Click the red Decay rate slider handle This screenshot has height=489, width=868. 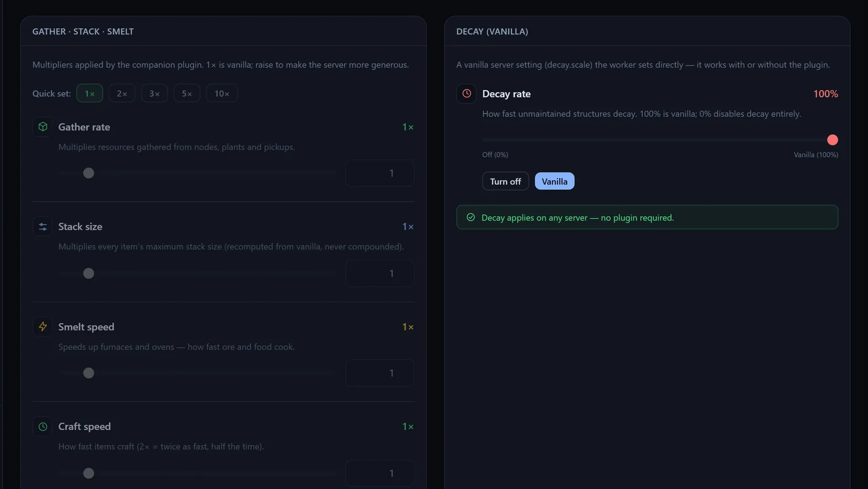point(832,140)
